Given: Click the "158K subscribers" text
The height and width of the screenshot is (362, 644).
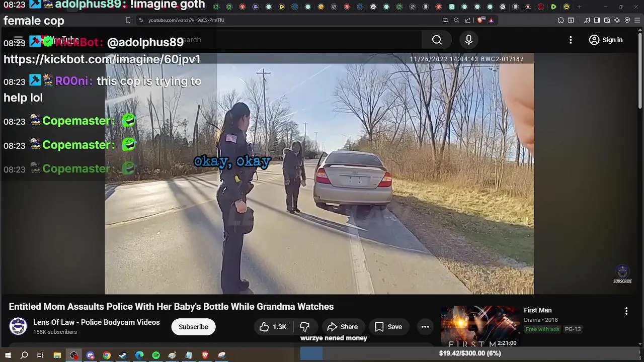Looking at the screenshot, I should point(55,332).
